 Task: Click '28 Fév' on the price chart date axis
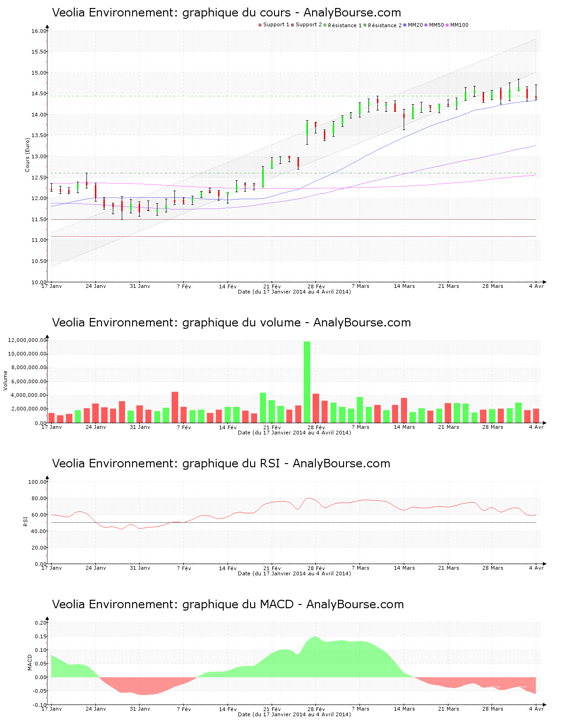pyautogui.click(x=316, y=286)
